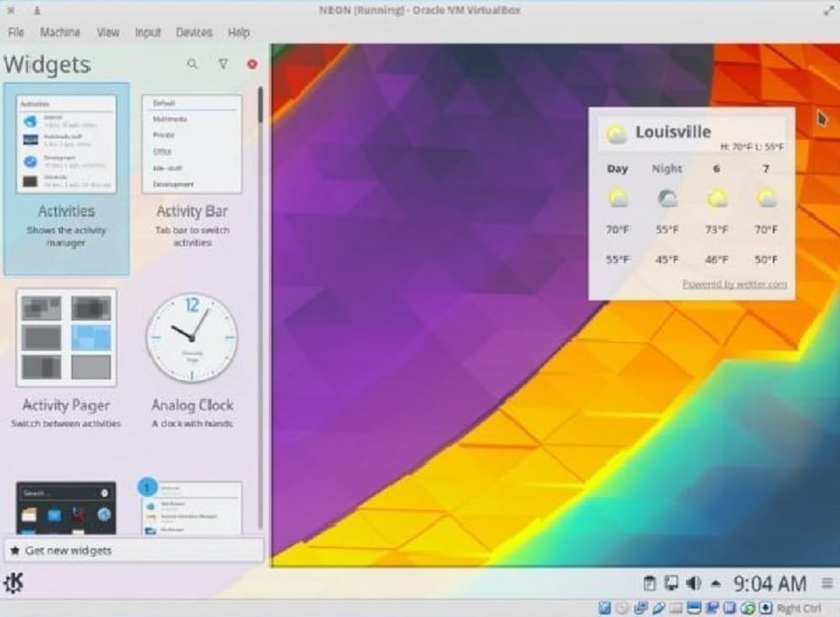Click the 46°F low temperature value
The image size is (840, 617).
coord(717,259)
